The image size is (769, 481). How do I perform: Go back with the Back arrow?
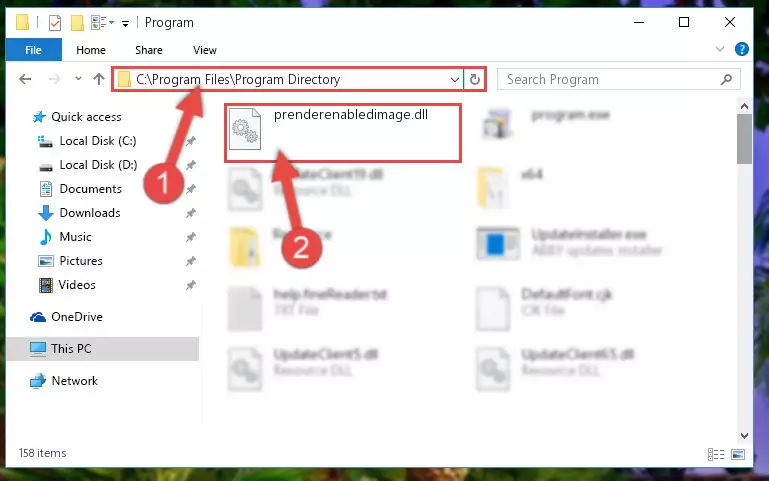coord(25,79)
